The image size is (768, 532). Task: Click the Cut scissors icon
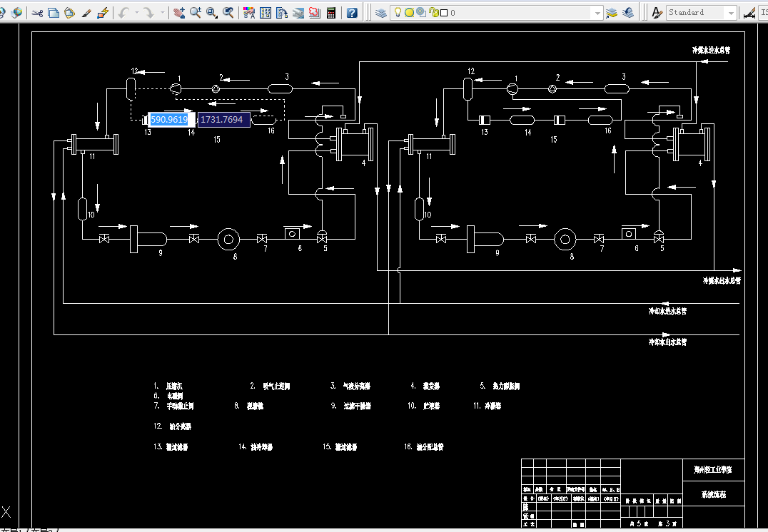coord(37,14)
